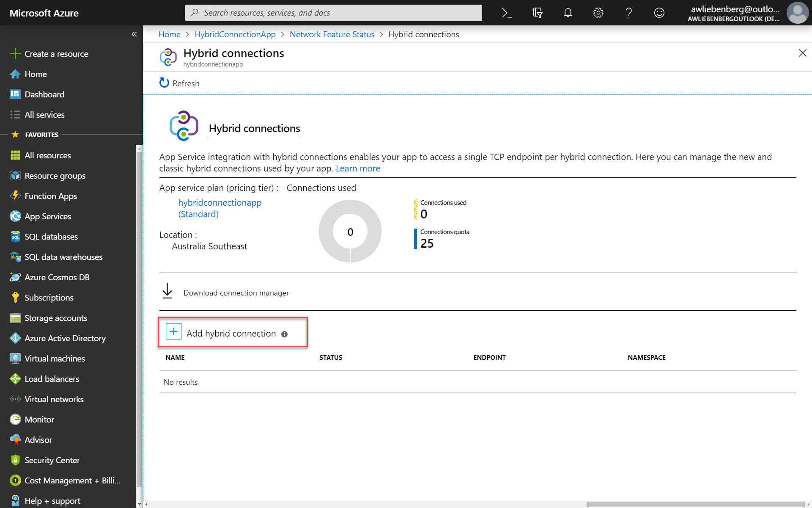
Task: Open the account avatar menu
Action: [x=797, y=13]
